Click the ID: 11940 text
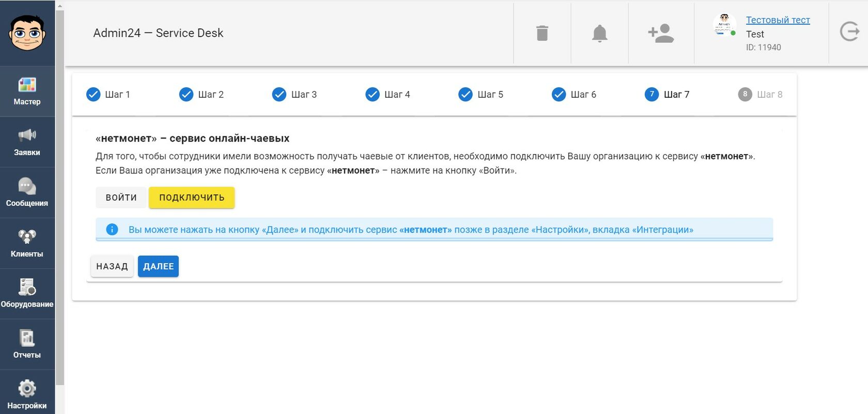Image resolution: width=868 pixels, height=414 pixels. (x=763, y=48)
